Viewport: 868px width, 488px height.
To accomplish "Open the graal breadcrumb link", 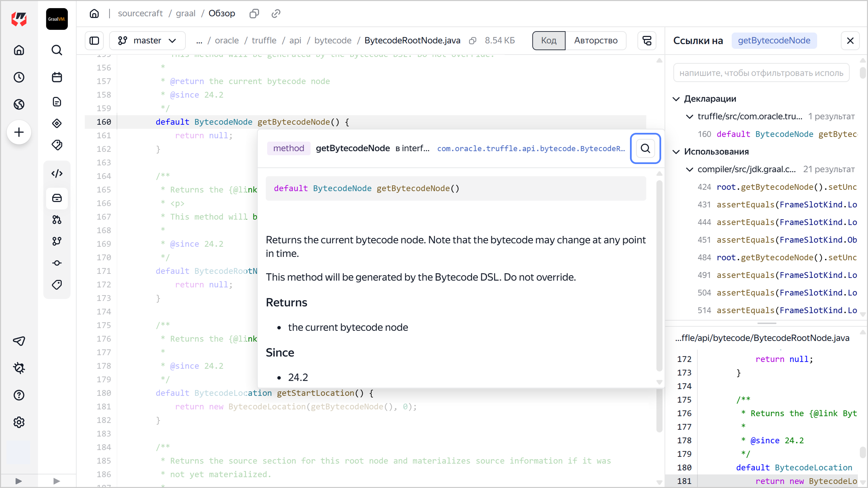I will tap(185, 13).
